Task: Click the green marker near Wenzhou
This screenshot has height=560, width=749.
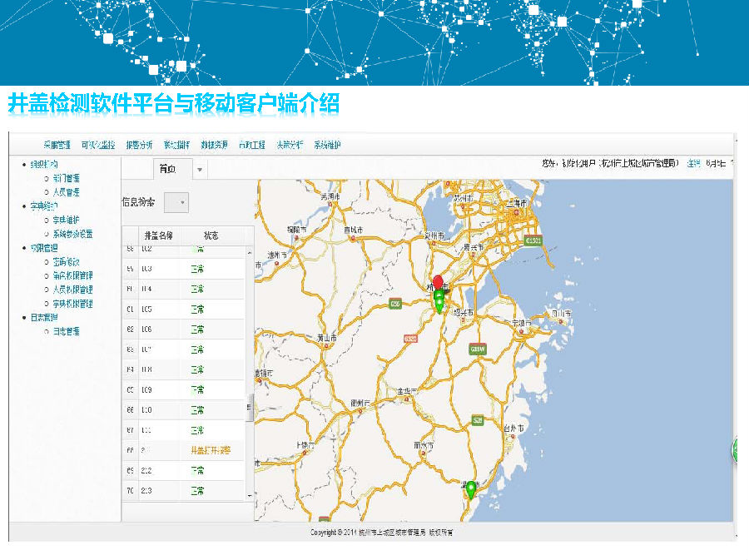Action: 471,490
